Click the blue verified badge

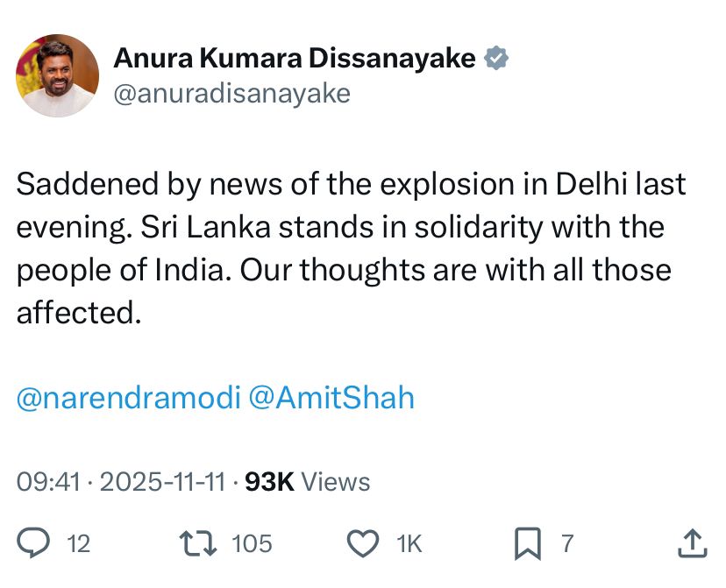[x=497, y=59]
